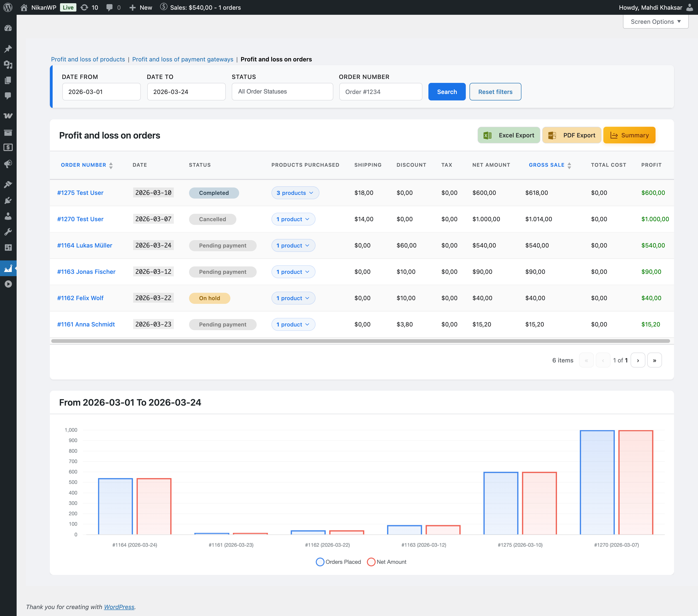
Task: Expand the 3 products dropdown for order #1275
Action: pos(295,193)
